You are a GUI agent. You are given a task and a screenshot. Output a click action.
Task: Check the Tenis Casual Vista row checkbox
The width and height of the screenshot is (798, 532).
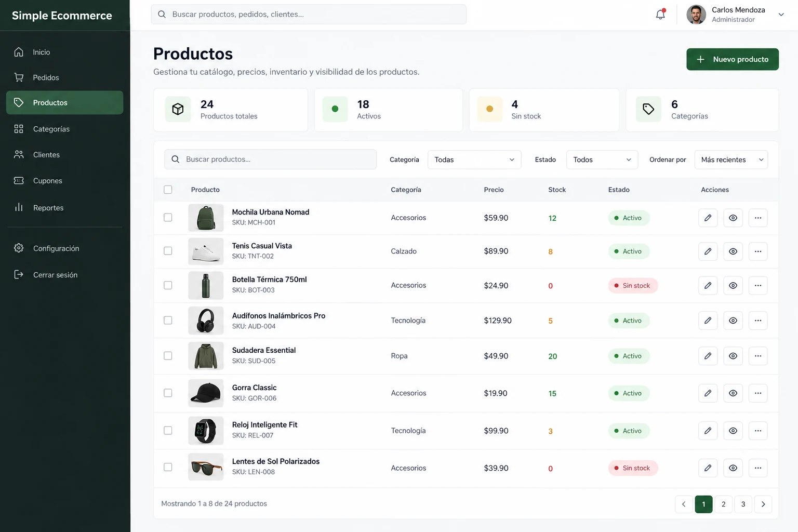click(x=168, y=251)
